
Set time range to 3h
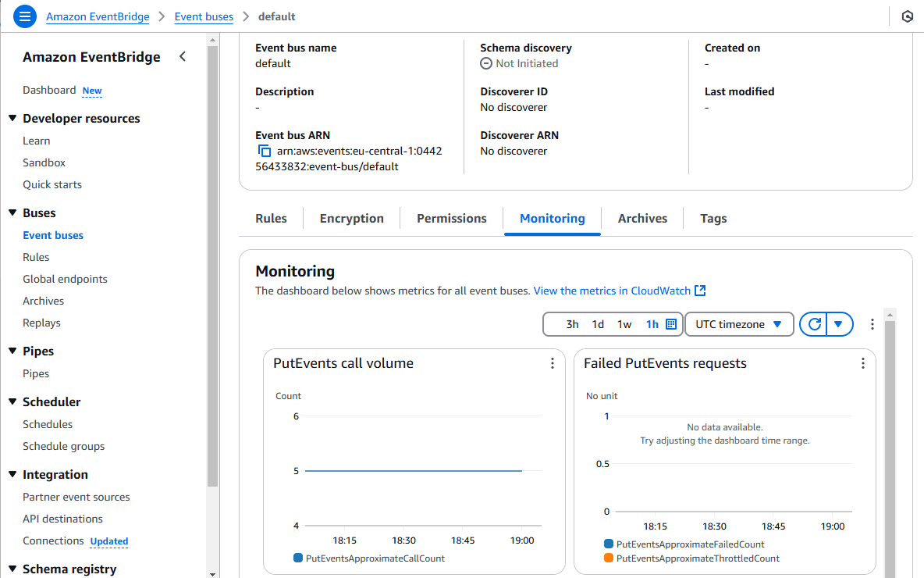click(x=572, y=324)
